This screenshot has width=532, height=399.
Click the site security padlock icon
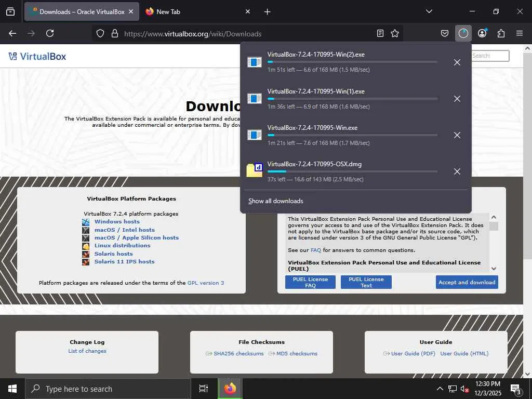pos(115,33)
